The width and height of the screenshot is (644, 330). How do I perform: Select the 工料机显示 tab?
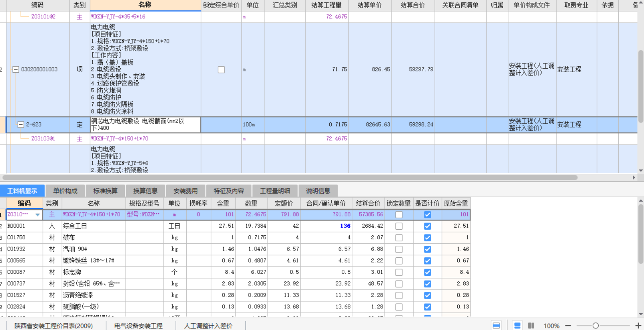point(22,191)
